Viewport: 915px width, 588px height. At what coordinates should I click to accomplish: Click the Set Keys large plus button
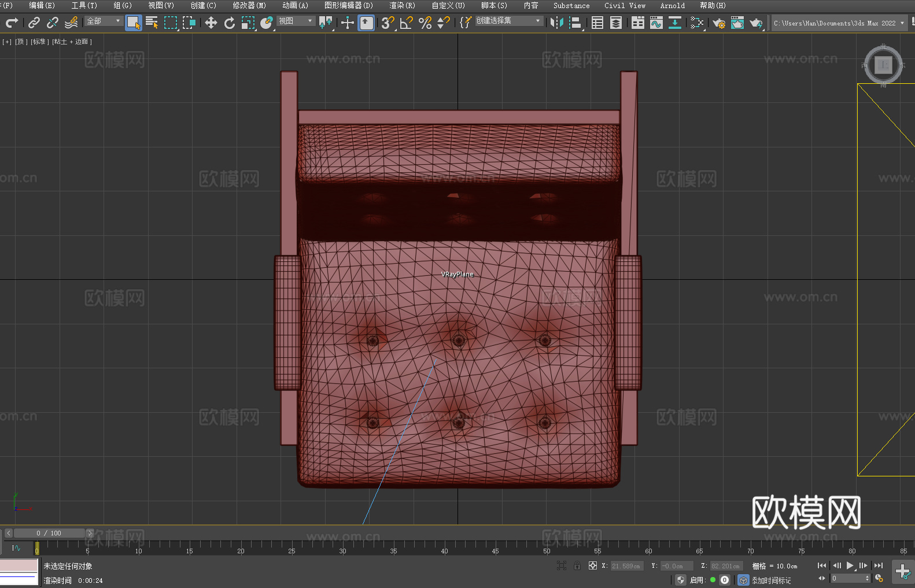click(903, 572)
